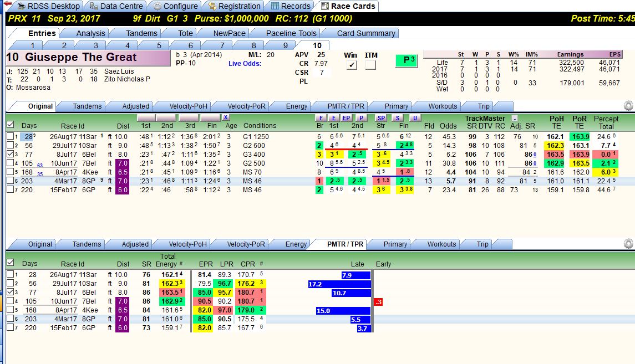Click the SP filter button
635x364 pixels.
coord(381,118)
